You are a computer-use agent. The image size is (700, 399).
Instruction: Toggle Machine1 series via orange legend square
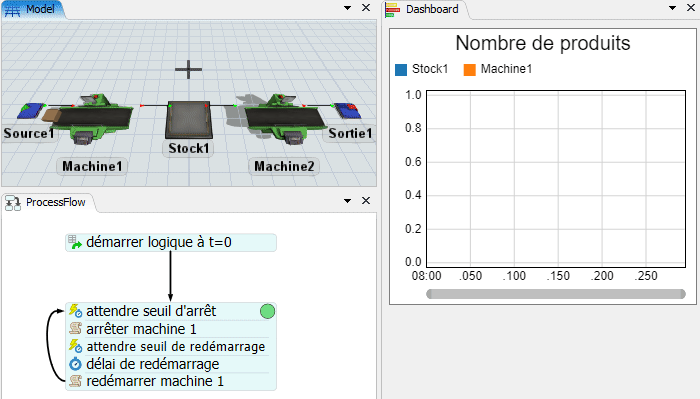pos(470,70)
